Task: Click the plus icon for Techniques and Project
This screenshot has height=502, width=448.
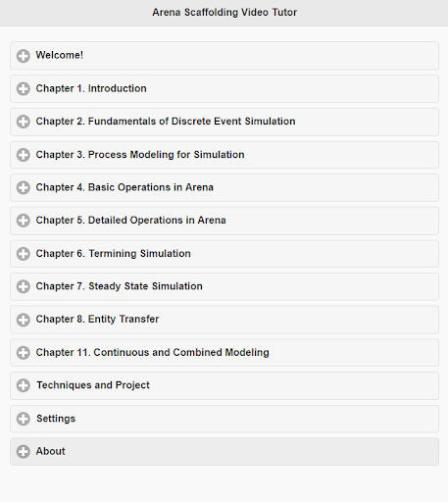Action: coord(24,385)
